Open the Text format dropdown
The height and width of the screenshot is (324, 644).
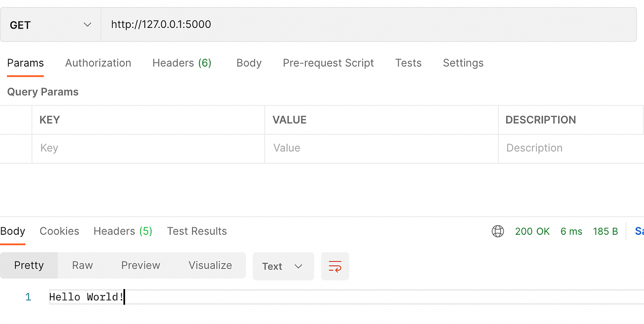(283, 266)
